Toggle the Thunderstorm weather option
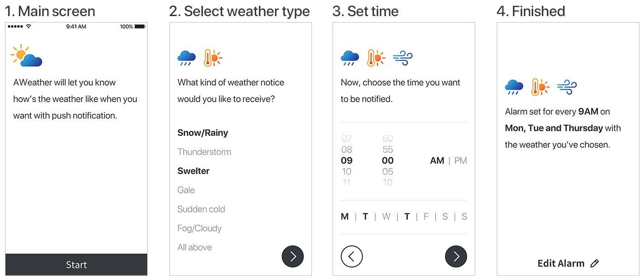This screenshot has width=644, height=276. tap(204, 152)
